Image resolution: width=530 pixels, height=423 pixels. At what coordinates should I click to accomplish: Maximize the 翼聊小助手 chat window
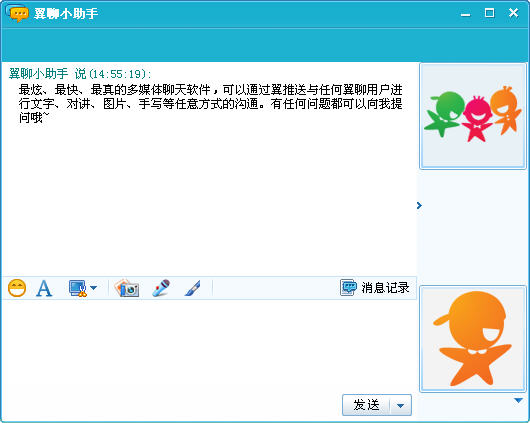pyautogui.click(x=489, y=13)
